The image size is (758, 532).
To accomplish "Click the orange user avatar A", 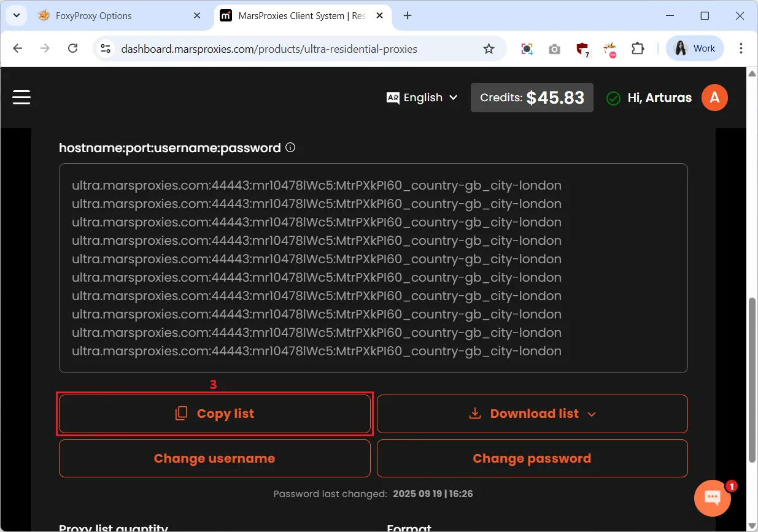I will (714, 98).
